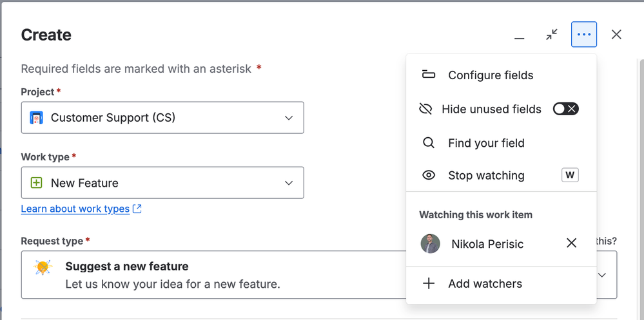Close the Create dialog with X
The height and width of the screenshot is (320, 644).
coord(616,35)
